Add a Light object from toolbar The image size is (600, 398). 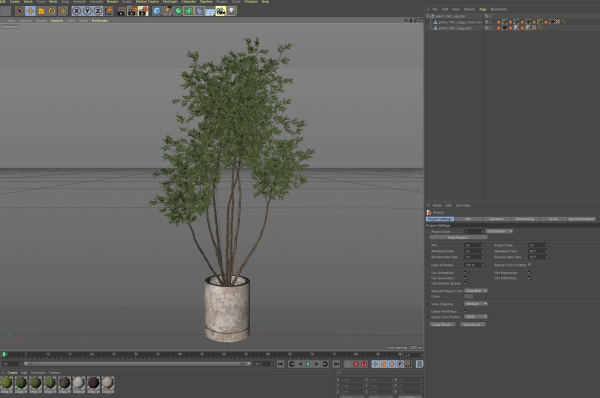pos(232,11)
